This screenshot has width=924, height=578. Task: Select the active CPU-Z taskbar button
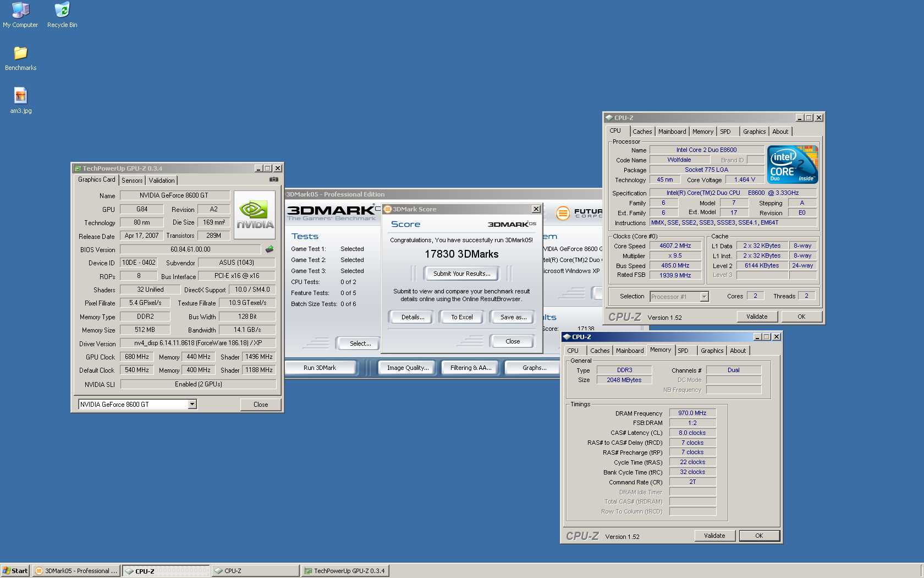(x=166, y=571)
